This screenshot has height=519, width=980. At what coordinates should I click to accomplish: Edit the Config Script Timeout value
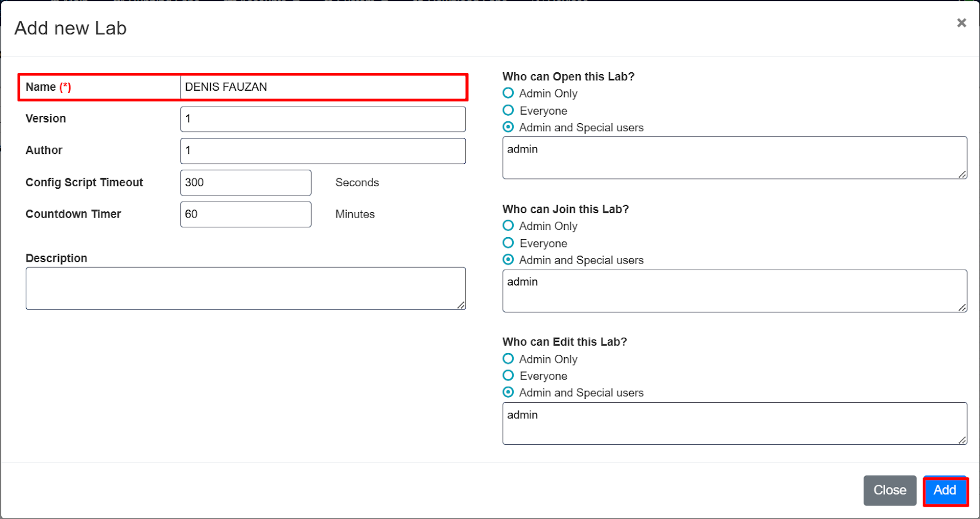(246, 183)
